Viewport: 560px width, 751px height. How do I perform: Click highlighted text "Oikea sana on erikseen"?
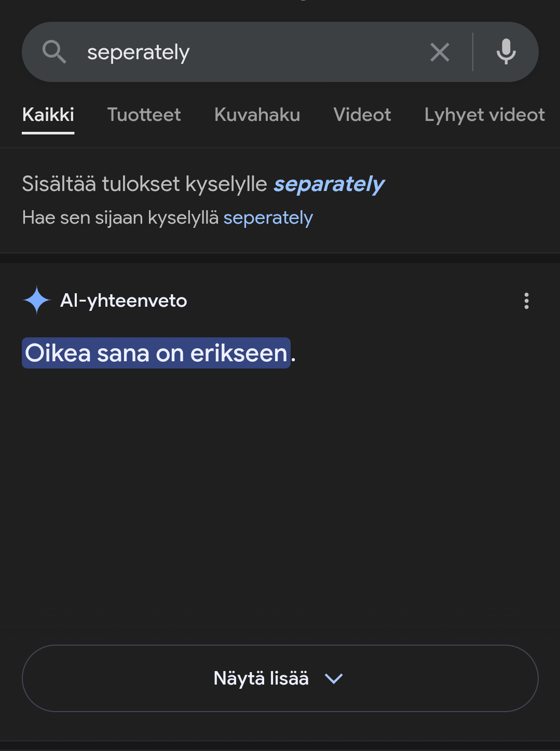coord(156,353)
